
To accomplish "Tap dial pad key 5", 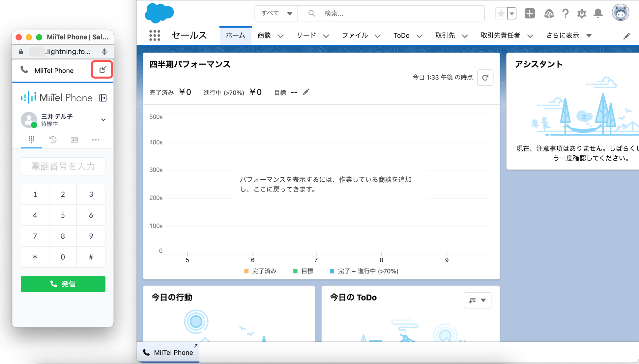I will pyautogui.click(x=63, y=216).
